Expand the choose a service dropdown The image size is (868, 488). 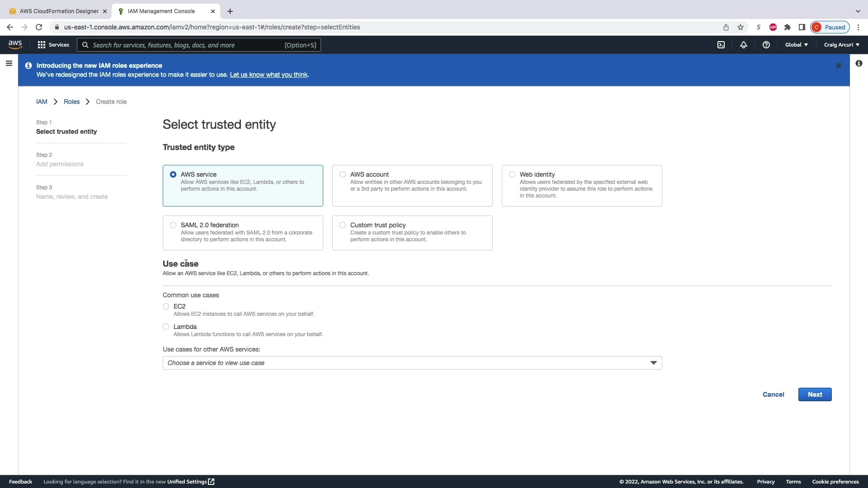412,363
